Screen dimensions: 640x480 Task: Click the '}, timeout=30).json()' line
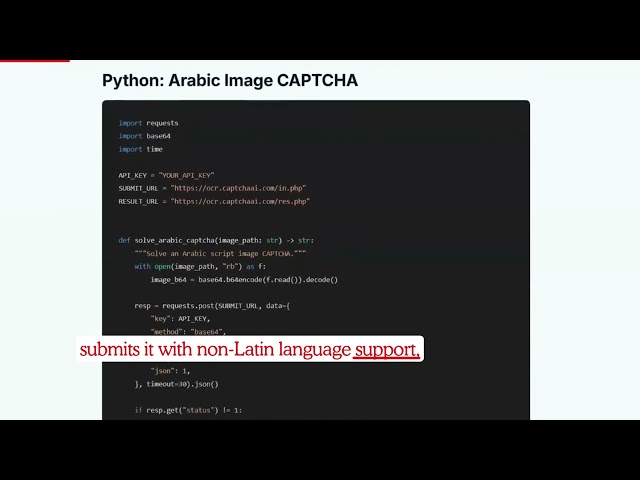coord(176,384)
